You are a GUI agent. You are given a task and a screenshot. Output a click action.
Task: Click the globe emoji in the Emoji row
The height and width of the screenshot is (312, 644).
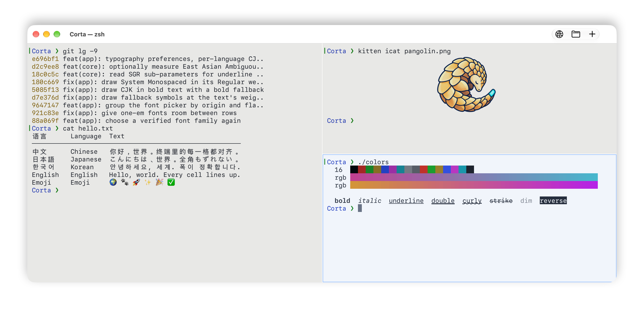(113, 182)
